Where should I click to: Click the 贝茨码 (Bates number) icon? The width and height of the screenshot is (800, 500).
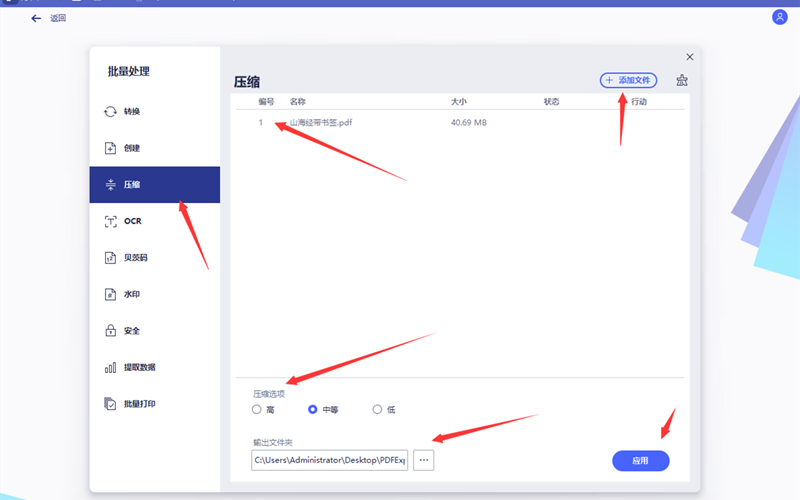click(110, 258)
